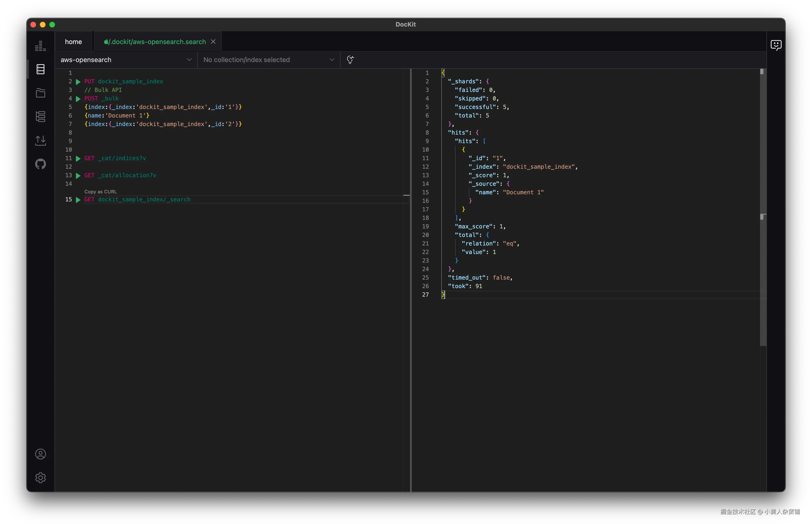Open the user account icon
Image resolution: width=812 pixels, height=527 pixels.
[40, 454]
